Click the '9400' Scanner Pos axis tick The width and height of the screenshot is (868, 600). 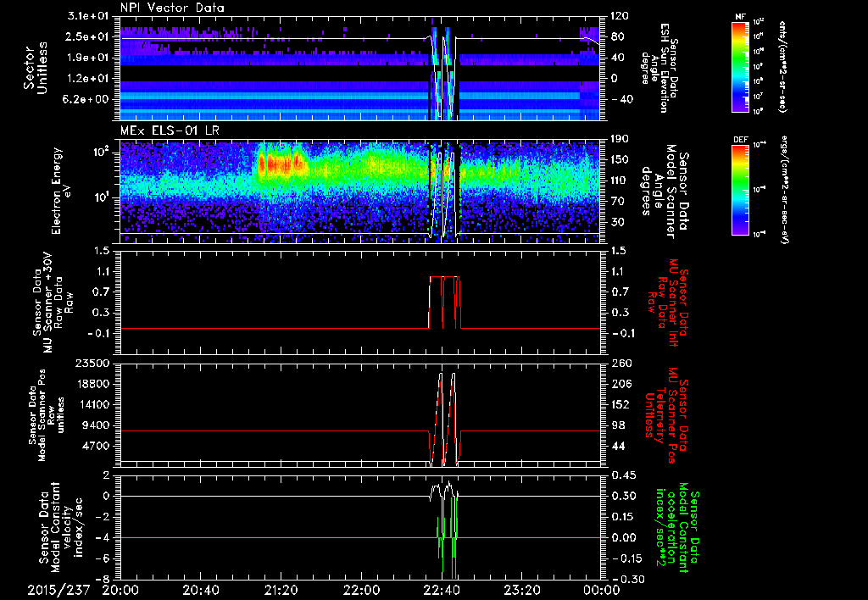[95, 425]
